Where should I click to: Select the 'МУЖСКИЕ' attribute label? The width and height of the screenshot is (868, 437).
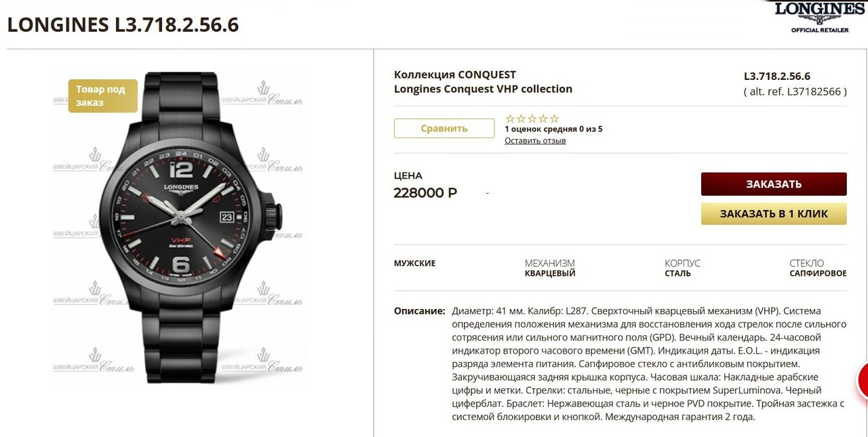(x=415, y=263)
